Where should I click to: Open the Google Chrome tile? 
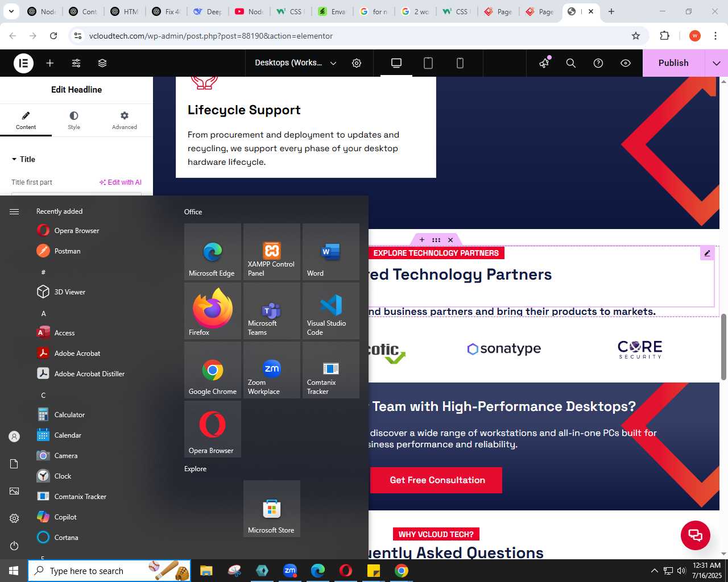[x=213, y=370]
